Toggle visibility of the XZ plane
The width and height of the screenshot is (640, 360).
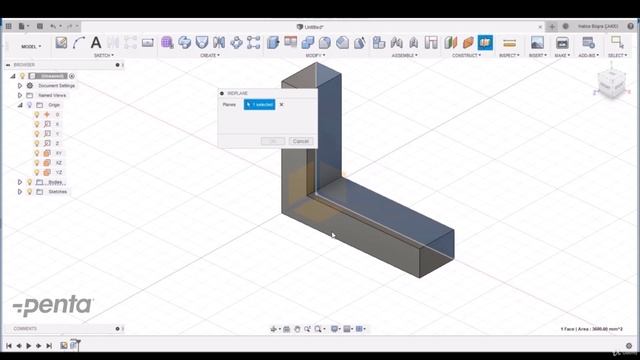(x=37, y=163)
